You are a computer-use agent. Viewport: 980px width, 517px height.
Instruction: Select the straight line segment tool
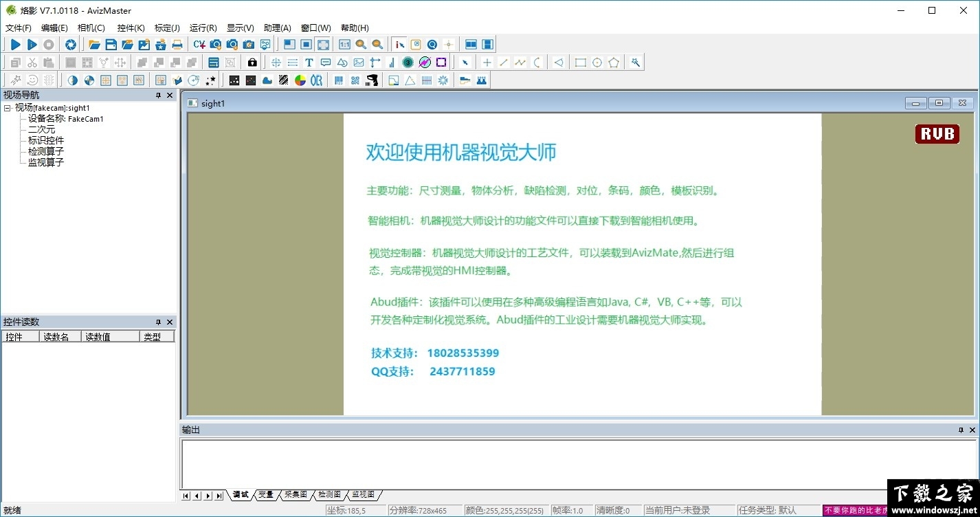pyautogui.click(x=504, y=63)
